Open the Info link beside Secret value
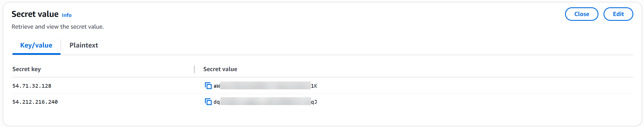This screenshot has height=127, width=644. (x=67, y=15)
